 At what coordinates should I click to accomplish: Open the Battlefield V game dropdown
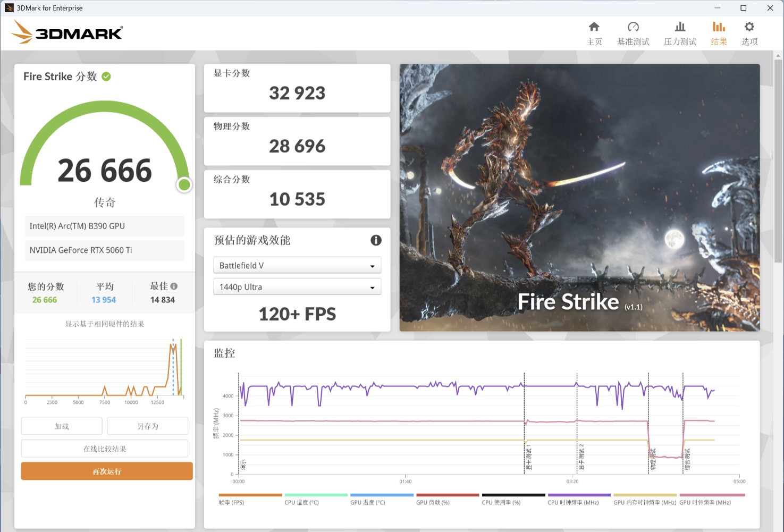click(x=297, y=265)
